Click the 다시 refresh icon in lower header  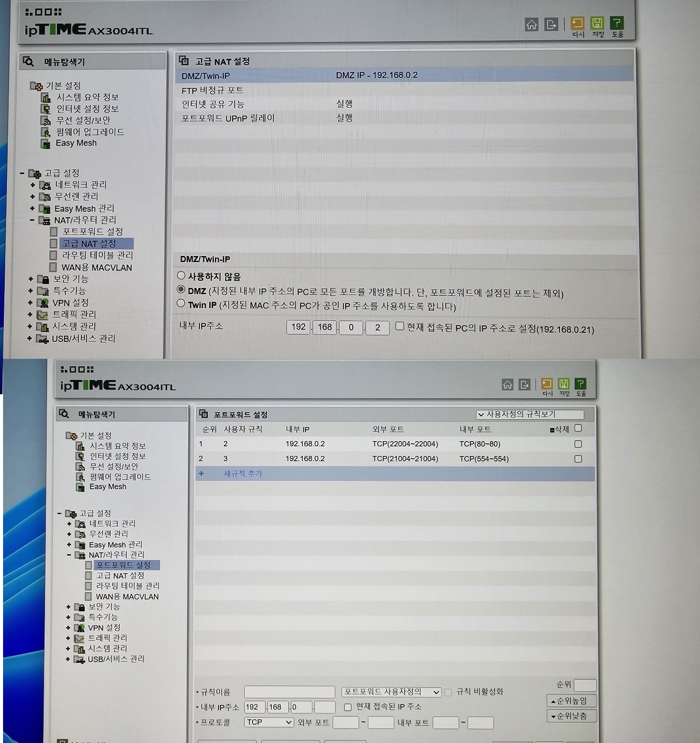(547, 384)
